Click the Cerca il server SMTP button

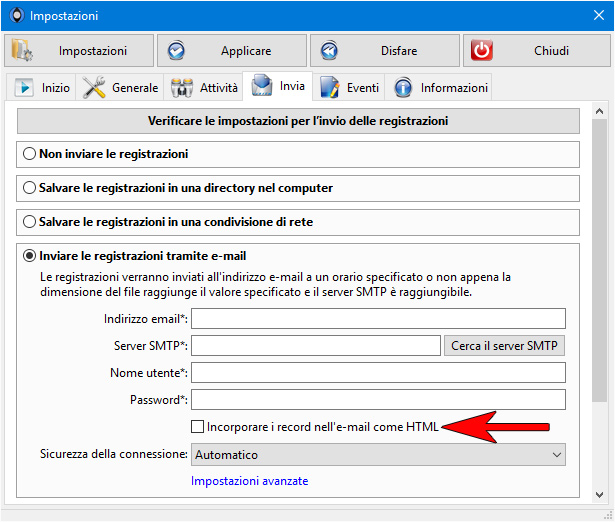504,346
